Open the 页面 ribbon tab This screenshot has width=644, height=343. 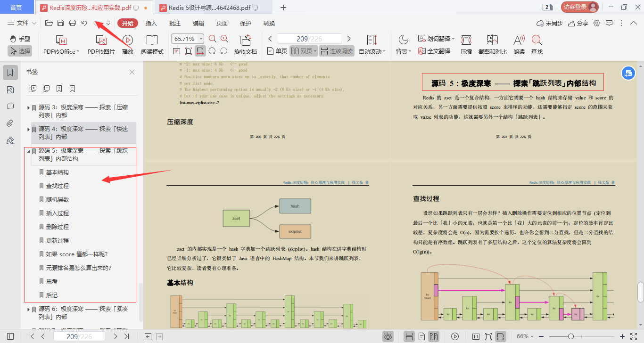pyautogui.click(x=222, y=23)
